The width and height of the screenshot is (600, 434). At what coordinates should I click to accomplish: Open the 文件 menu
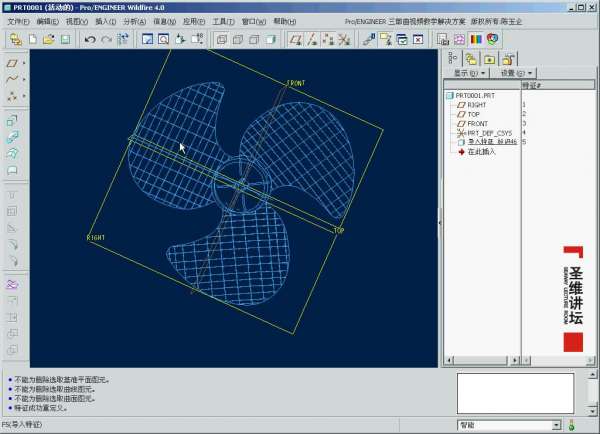pyautogui.click(x=18, y=21)
